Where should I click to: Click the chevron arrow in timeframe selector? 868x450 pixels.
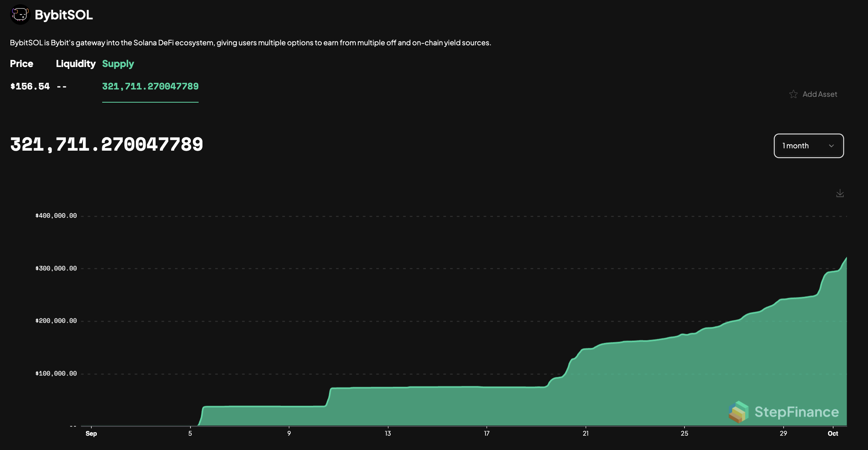pyautogui.click(x=831, y=146)
